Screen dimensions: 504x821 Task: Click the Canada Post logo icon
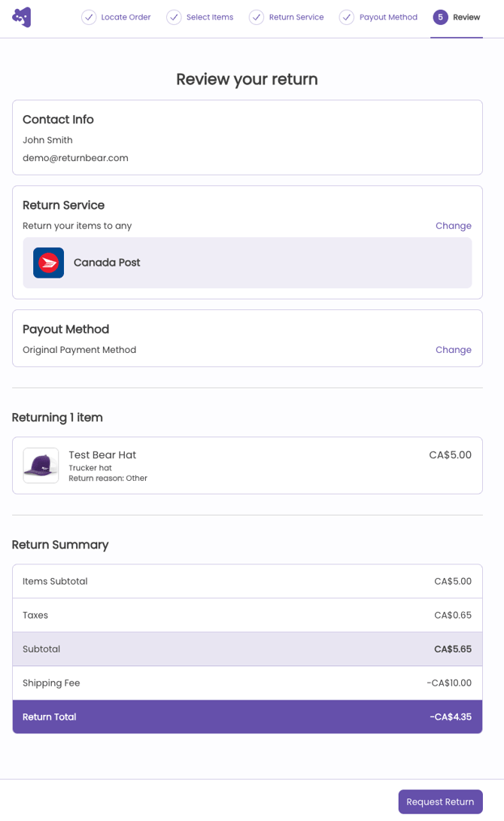(x=48, y=263)
